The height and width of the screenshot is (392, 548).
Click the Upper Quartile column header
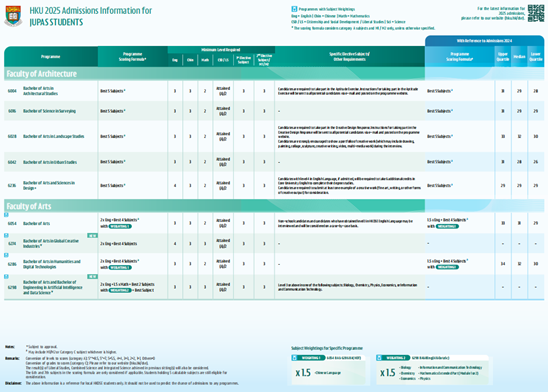click(503, 57)
